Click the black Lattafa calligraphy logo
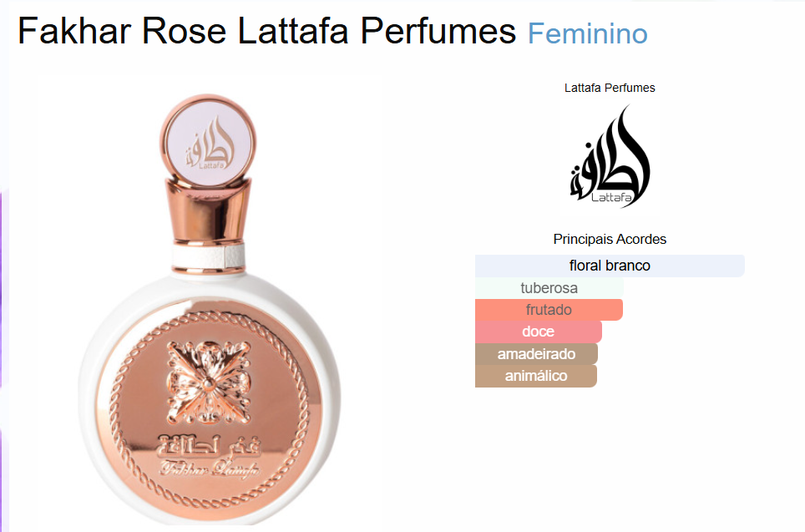The width and height of the screenshot is (805, 532). click(610, 157)
